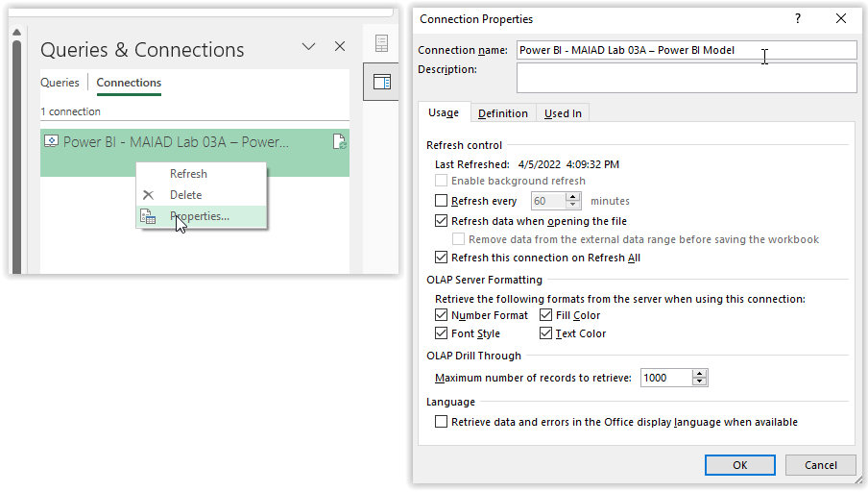
Task: Open task pane options chevron
Action: coord(308,46)
